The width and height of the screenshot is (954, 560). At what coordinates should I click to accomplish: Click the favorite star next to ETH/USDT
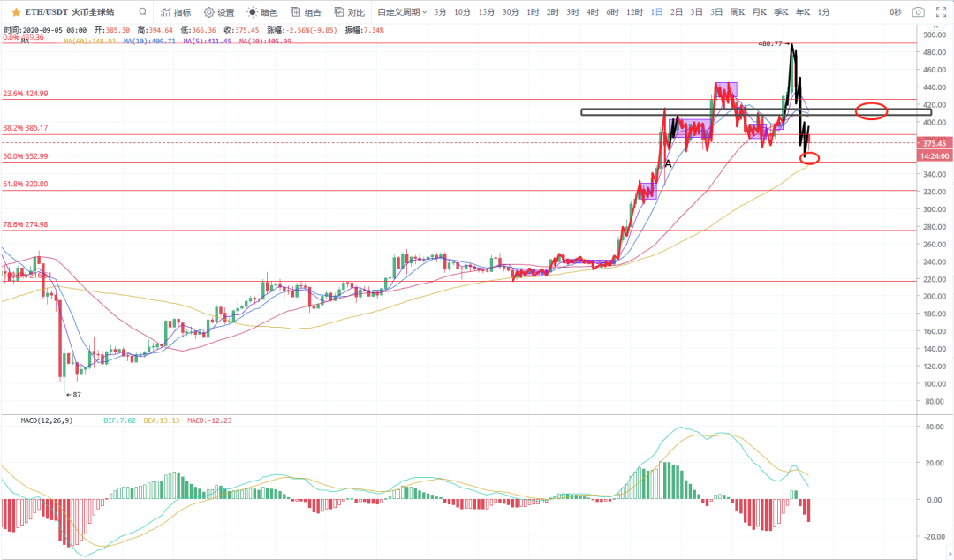17,12
